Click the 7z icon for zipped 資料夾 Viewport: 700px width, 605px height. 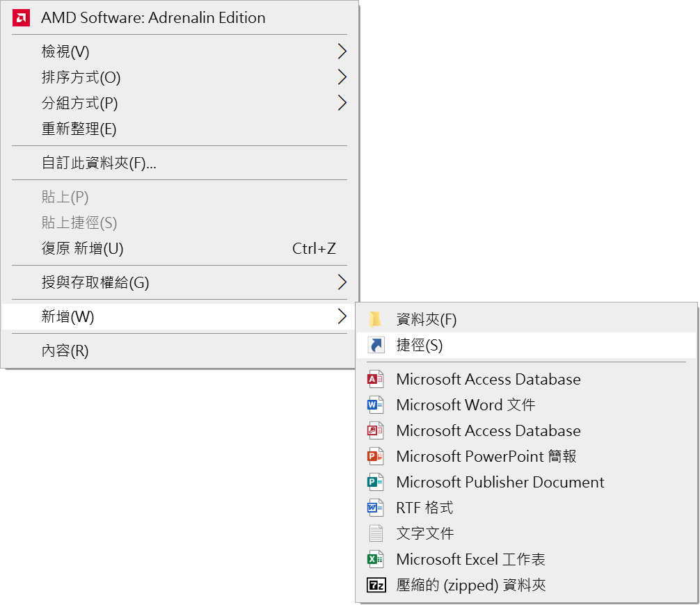(376, 585)
